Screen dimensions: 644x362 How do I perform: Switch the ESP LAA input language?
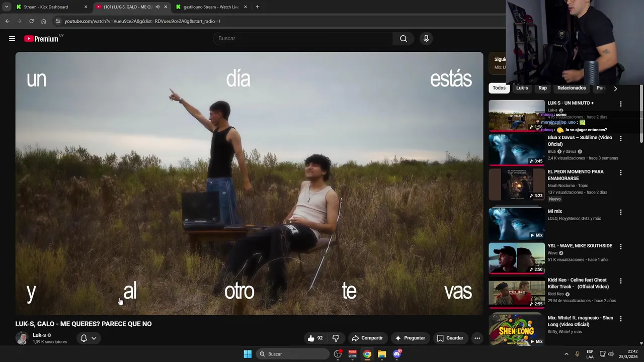pos(590,354)
